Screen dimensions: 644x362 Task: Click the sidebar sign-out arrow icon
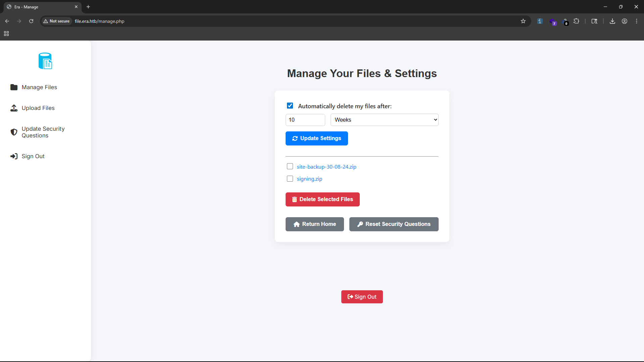coord(14,156)
